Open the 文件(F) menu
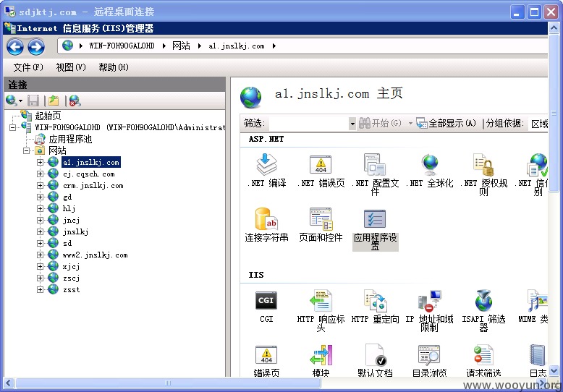 click(x=28, y=67)
